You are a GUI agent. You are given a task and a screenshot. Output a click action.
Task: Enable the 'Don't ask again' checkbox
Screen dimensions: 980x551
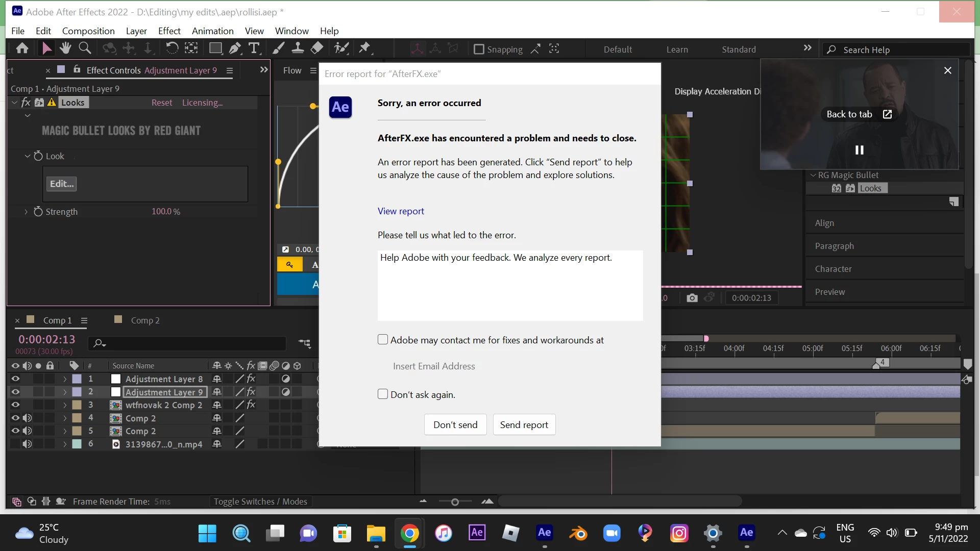tap(383, 394)
